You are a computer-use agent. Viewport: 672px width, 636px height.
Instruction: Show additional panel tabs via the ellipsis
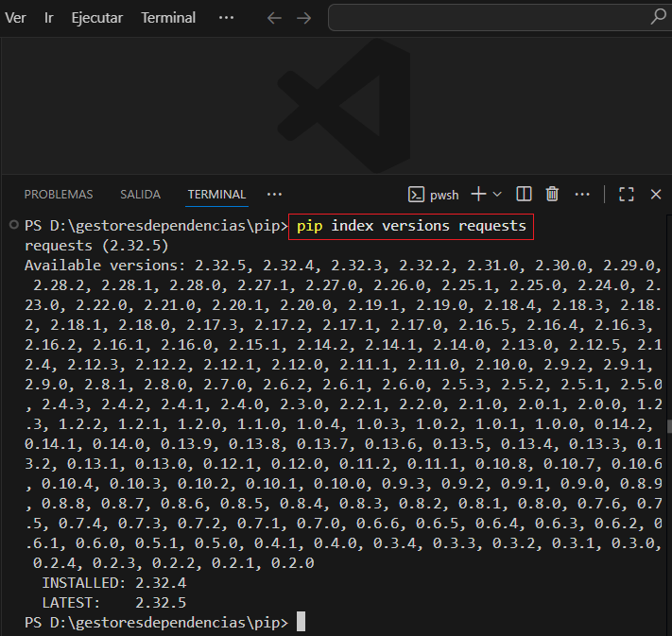[x=274, y=194]
